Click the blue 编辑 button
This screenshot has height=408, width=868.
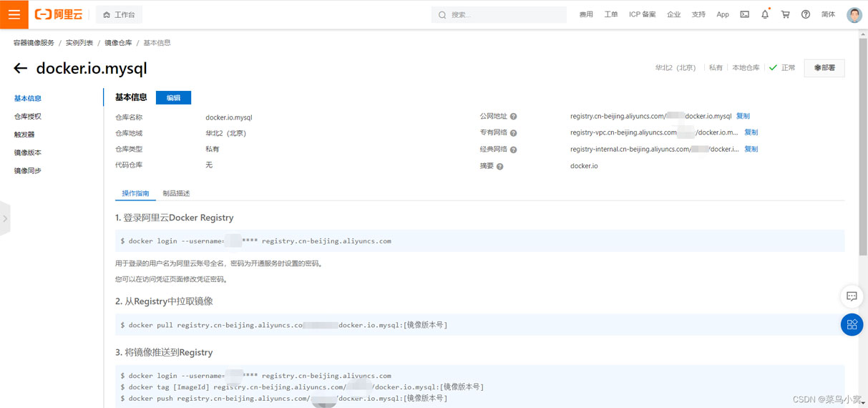pos(173,98)
